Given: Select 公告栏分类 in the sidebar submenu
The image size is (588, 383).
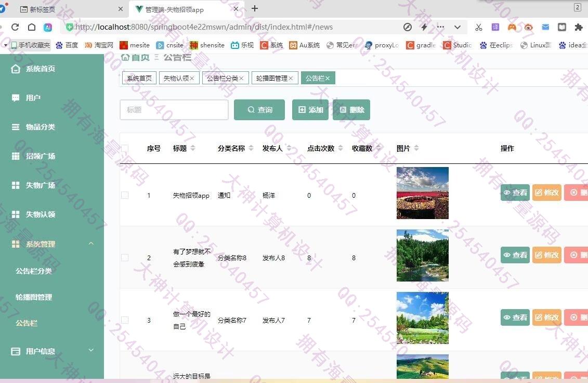Looking at the screenshot, I should pos(34,271).
